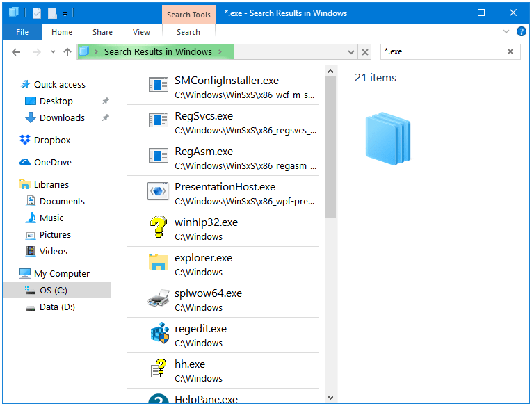Stop loading via address bar X button
This screenshot has height=406, width=532.
pos(365,52)
